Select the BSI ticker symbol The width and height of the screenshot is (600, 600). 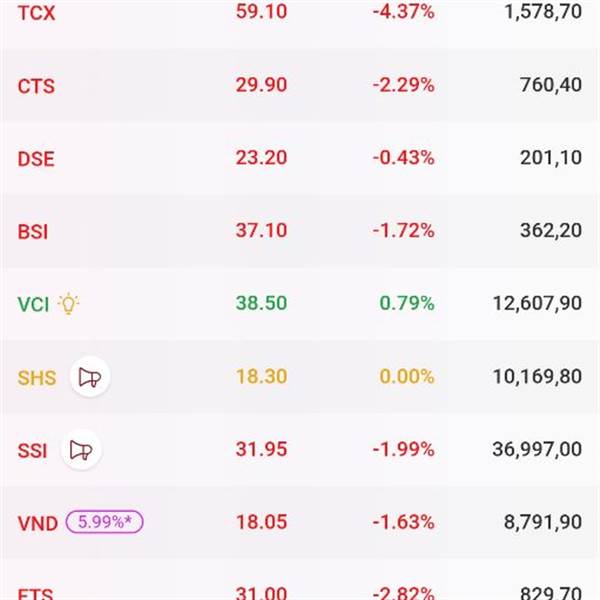coord(33,231)
